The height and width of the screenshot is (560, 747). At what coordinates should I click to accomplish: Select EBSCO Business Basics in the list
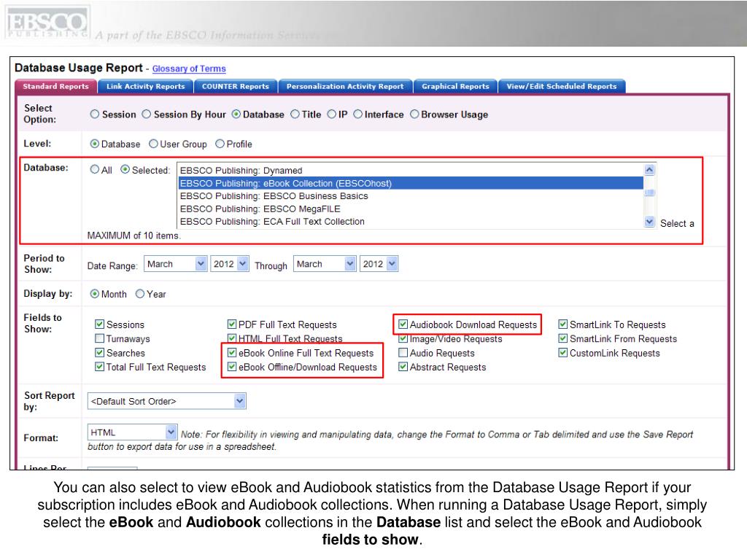(x=410, y=196)
